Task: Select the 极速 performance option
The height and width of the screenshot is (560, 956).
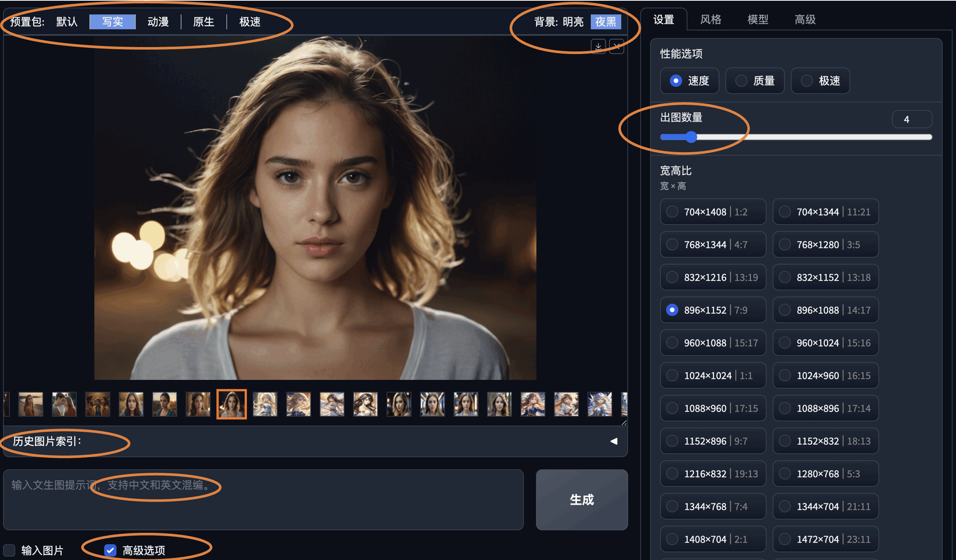Action: point(820,81)
